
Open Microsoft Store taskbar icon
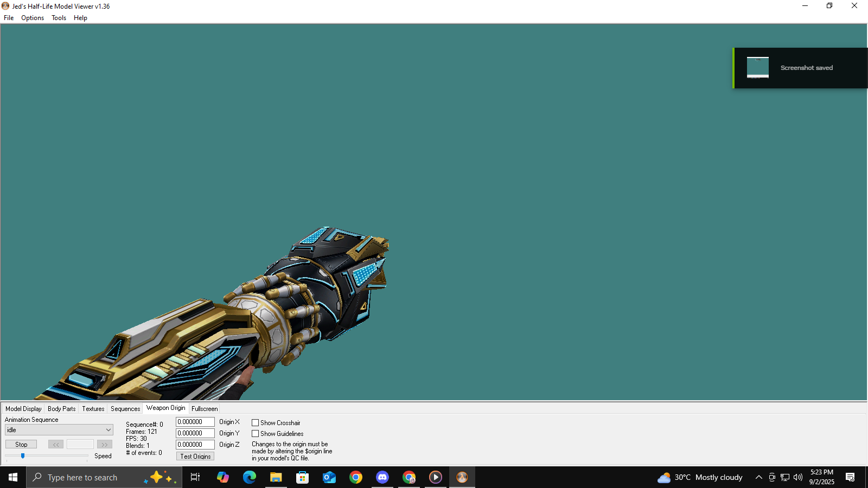(x=303, y=477)
